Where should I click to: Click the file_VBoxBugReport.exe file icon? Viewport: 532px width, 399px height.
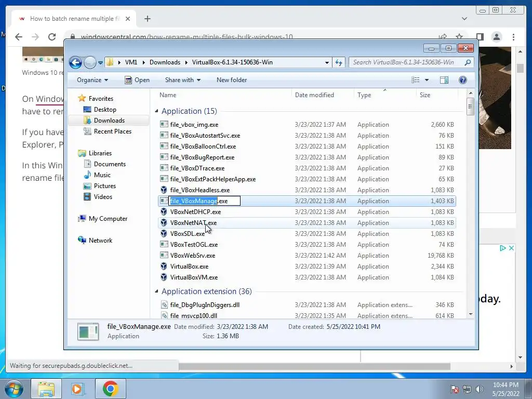point(164,157)
